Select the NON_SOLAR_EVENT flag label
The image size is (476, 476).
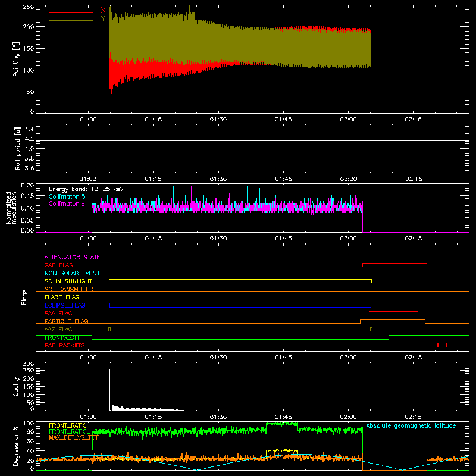[72, 273]
